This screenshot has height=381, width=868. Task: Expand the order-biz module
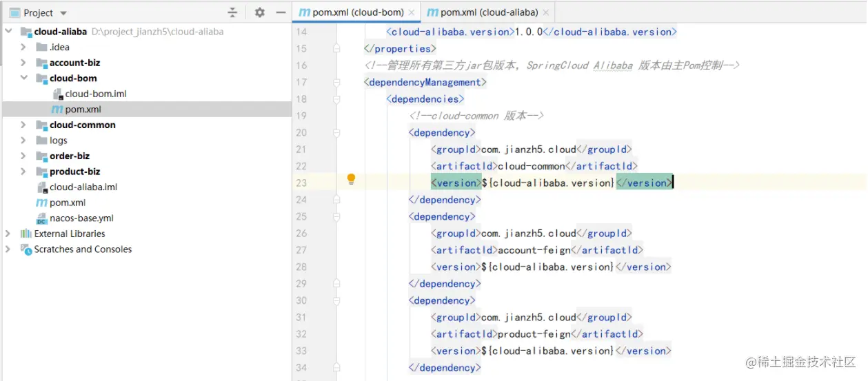[x=23, y=156]
